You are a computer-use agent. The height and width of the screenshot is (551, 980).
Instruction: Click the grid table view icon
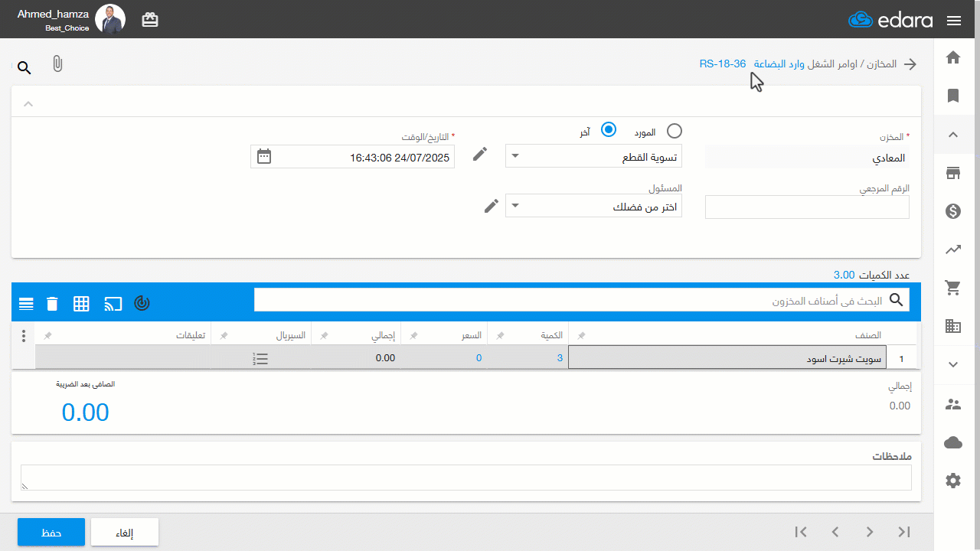coord(82,304)
